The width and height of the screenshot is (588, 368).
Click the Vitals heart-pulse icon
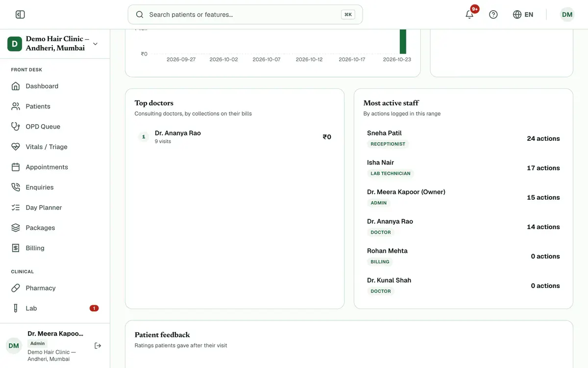[16, 147]
